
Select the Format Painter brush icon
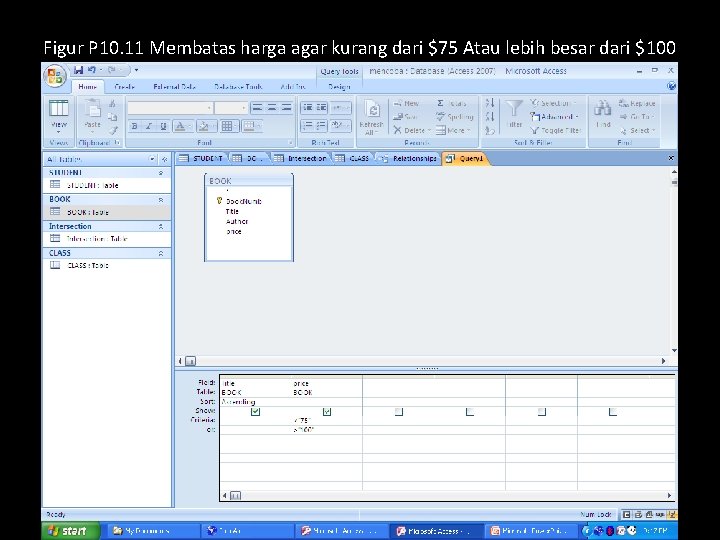113,130
